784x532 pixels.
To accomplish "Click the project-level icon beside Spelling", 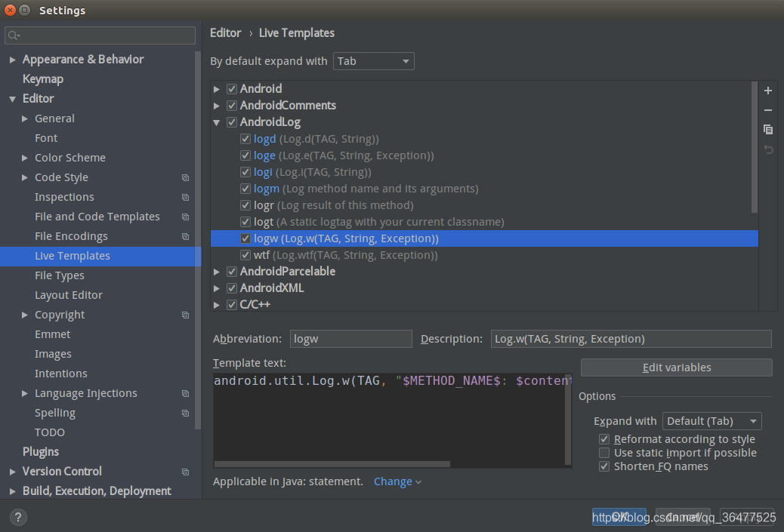I will [x=186, y=413].
